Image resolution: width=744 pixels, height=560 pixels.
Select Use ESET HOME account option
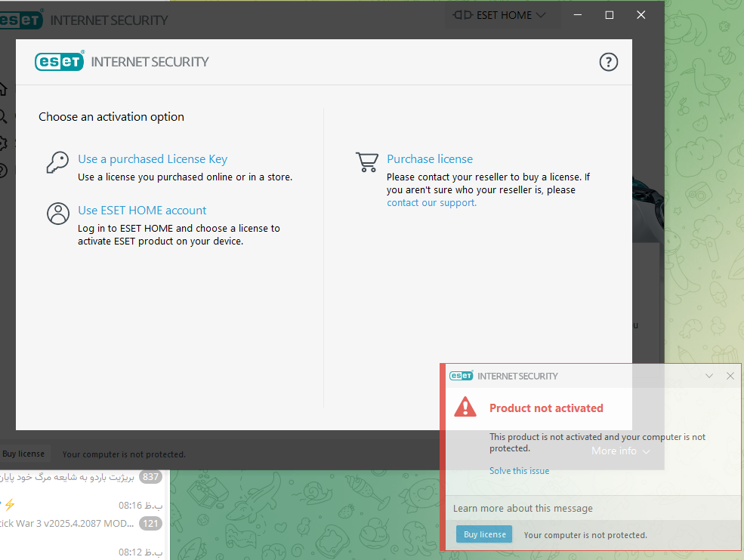[x=142, y=211]
